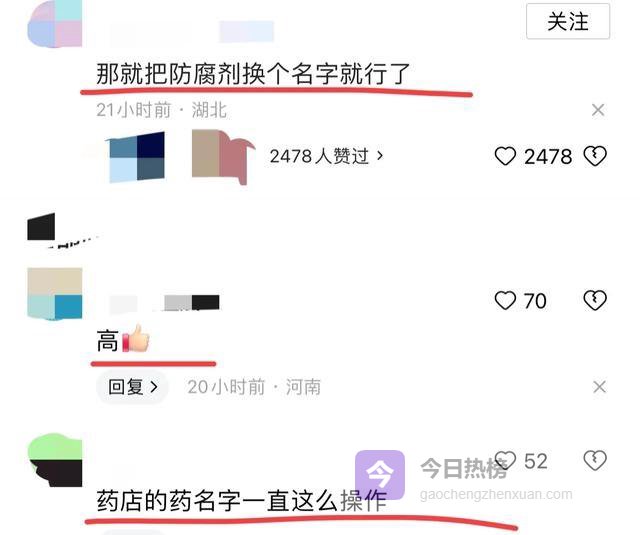Viewport: 640px width, 535px height.
Task: Tap broken heart beside 70 likes
Action: (x=595, y=300)
